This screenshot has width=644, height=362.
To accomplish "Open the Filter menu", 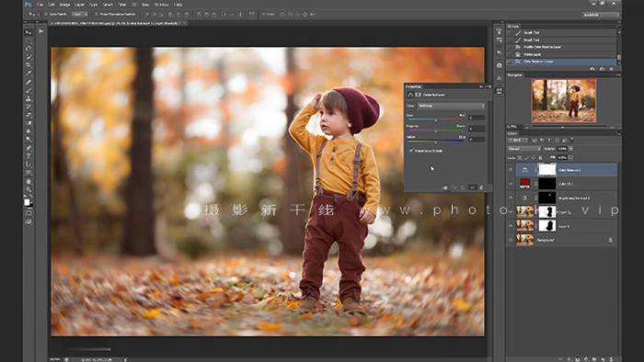I will pos(122,5).
